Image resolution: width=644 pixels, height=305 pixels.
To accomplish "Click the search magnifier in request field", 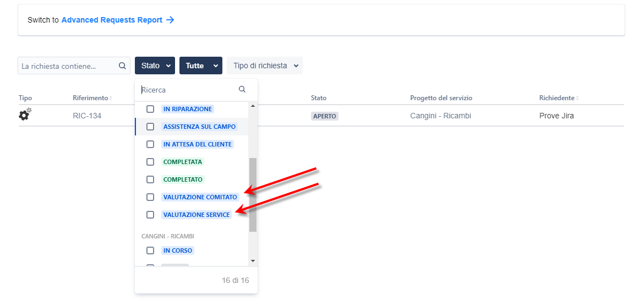I will point(122,66).
